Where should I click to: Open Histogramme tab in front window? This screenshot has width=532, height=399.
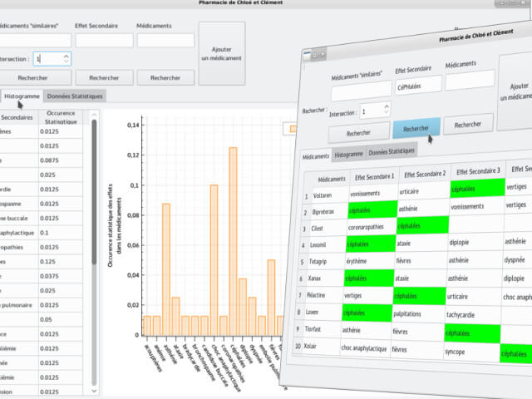coord(349,155)
